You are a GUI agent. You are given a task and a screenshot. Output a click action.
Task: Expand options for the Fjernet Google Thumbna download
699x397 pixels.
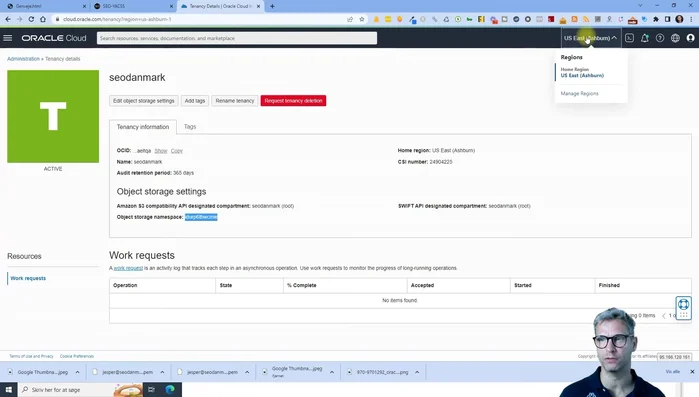point(332,372)
